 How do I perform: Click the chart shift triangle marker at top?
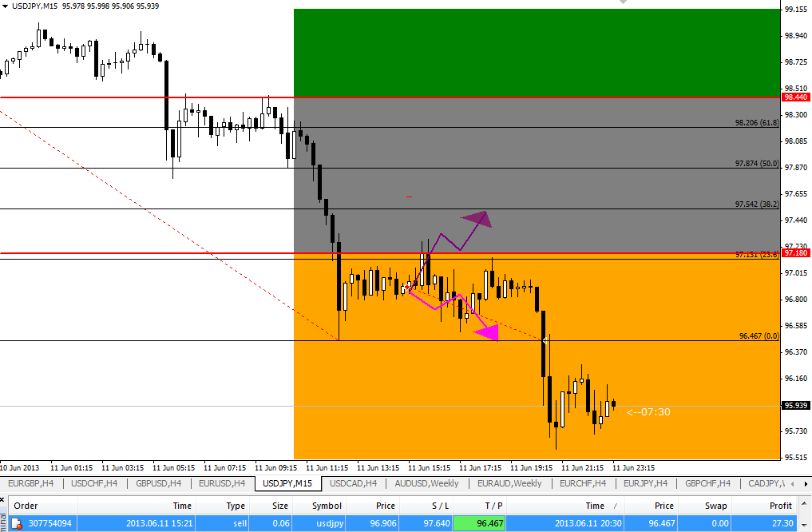coord(624,3)
